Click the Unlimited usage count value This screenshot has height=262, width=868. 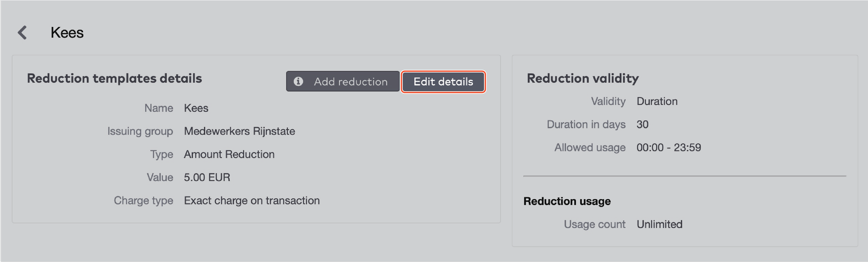pos(659,224)
